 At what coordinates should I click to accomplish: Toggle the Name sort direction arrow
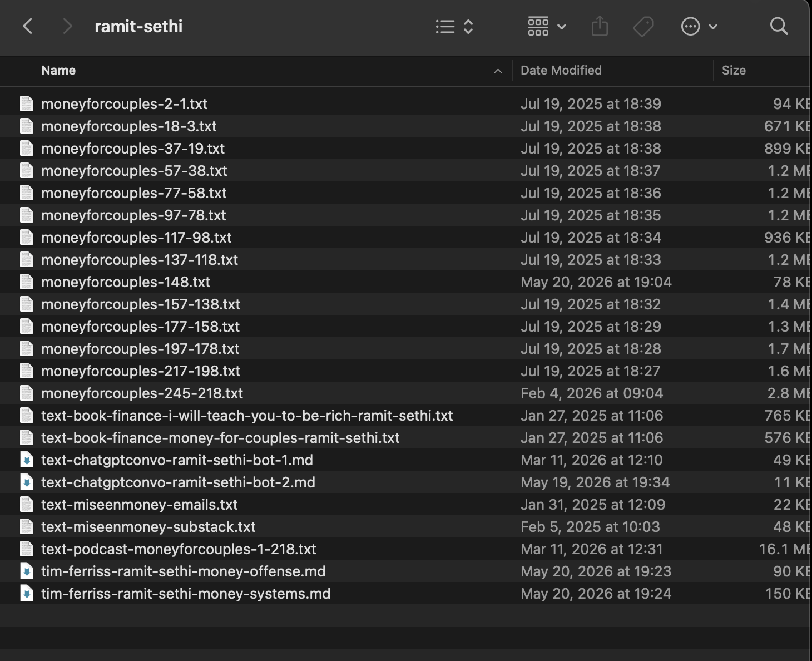pyautogui.click(x=498, y=71)
